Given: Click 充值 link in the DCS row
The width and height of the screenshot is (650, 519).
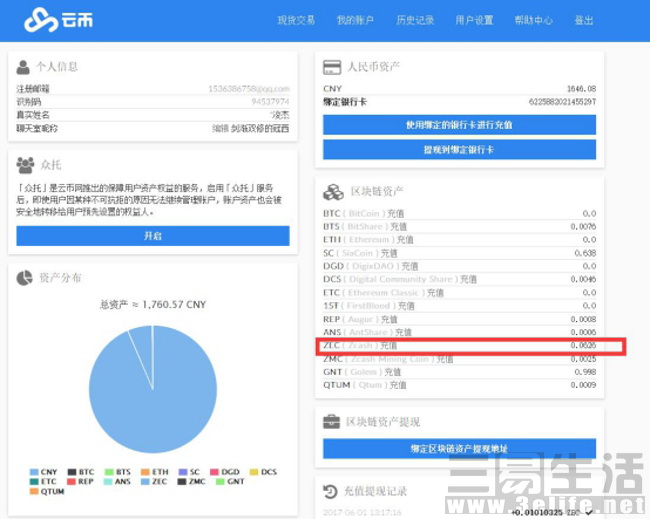Looking at the screenshot, I should click(468, 279).
